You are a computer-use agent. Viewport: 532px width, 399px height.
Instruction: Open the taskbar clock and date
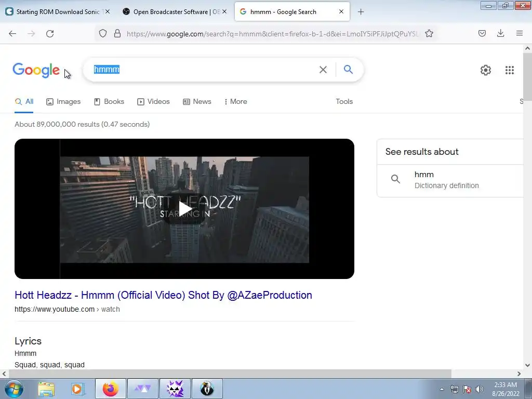pyautogui.click(x=506, y=389)
